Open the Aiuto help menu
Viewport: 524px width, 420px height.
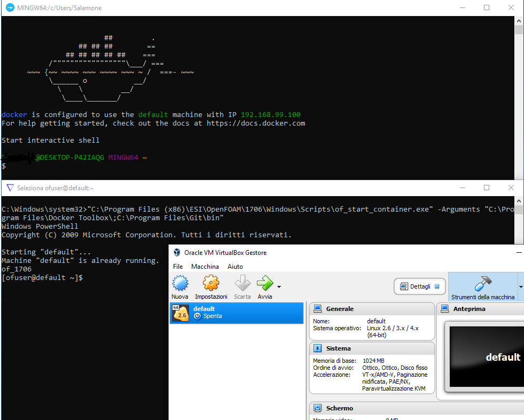tap(235, 267)
